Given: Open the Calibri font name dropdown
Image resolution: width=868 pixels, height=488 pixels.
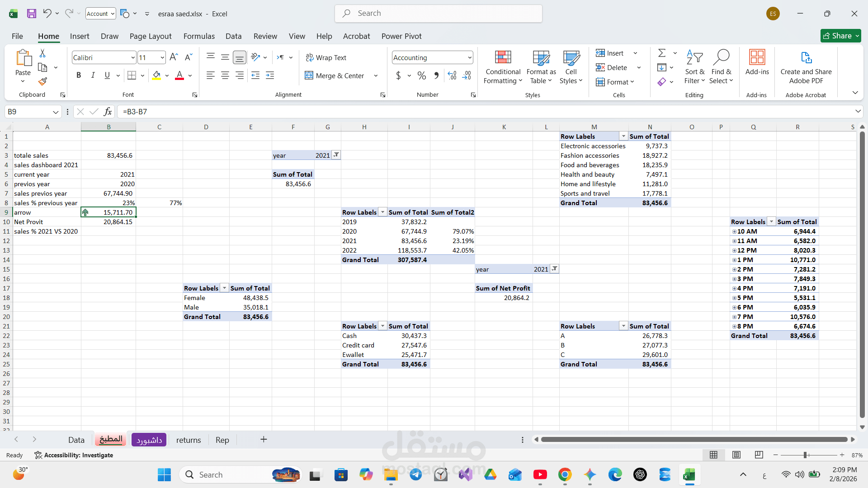Looking at the screenshot, I should [132, 57].
